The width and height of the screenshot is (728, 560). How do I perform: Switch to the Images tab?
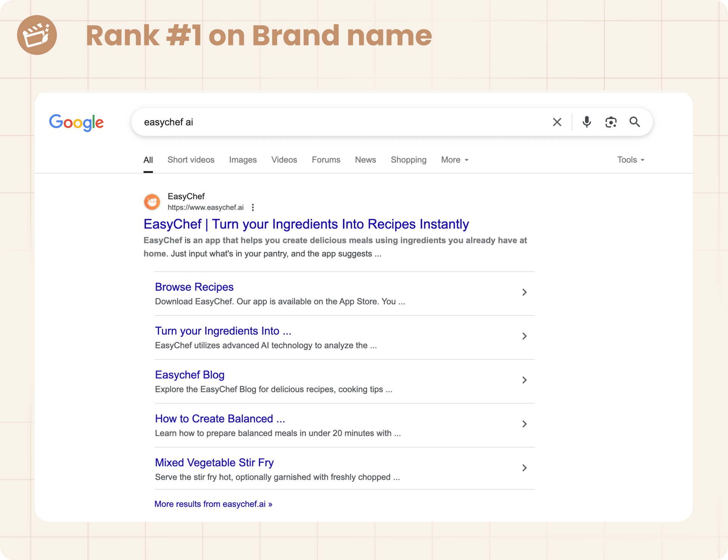pos(243,160)
